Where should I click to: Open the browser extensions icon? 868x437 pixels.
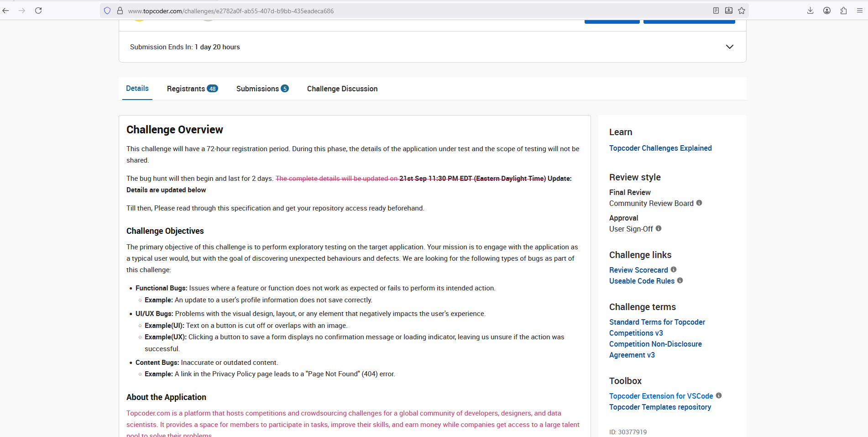(x=843, y=11)
